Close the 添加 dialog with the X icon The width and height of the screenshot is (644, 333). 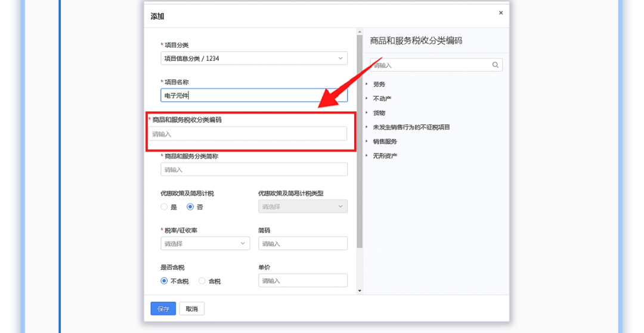pyautogui.click(x=500, y=13)
